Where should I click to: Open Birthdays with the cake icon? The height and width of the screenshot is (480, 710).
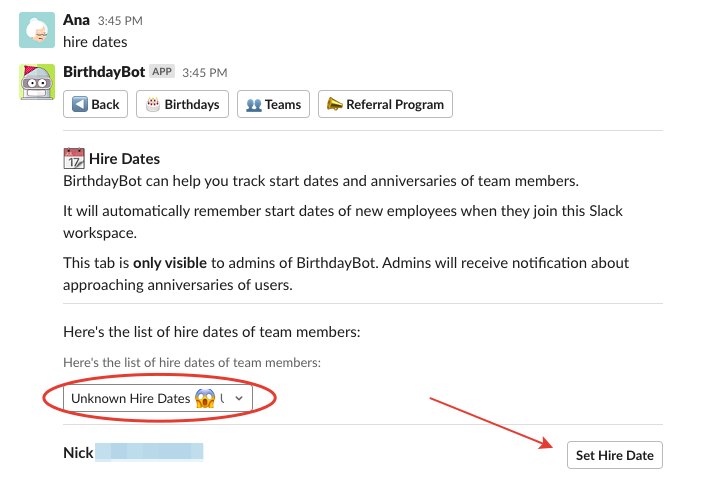[183, 104]
